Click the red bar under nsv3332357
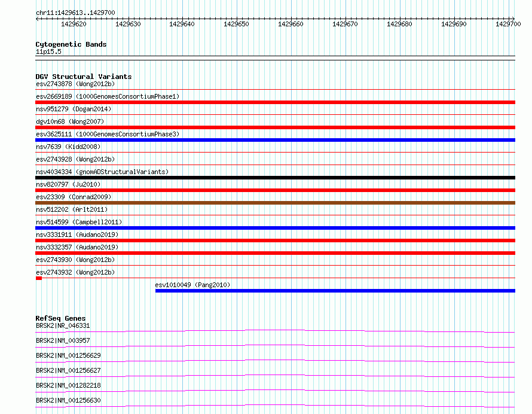The image size is (532, 414). [275, 253]
